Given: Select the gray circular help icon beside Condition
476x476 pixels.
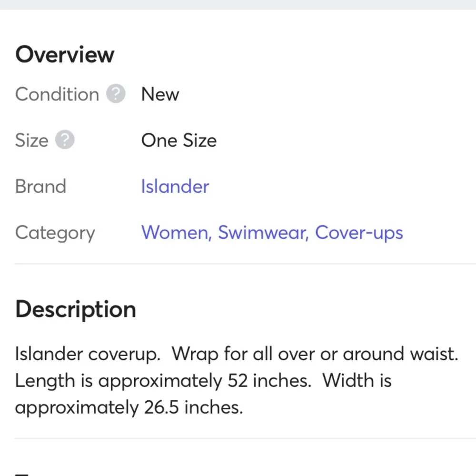Looking at the screenshot, I should 116,94.
